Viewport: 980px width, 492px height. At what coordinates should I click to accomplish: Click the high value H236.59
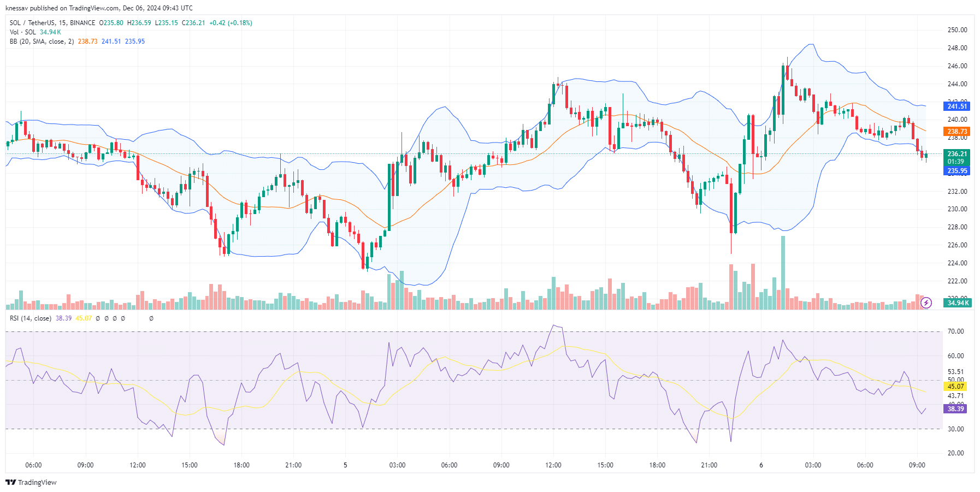pyautogui.click(x=139, y=23)
